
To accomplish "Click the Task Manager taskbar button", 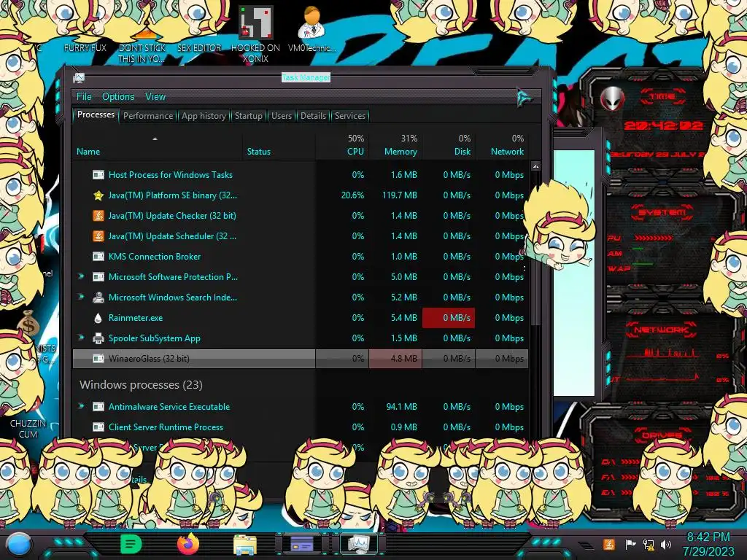I will tap(358, 544).
